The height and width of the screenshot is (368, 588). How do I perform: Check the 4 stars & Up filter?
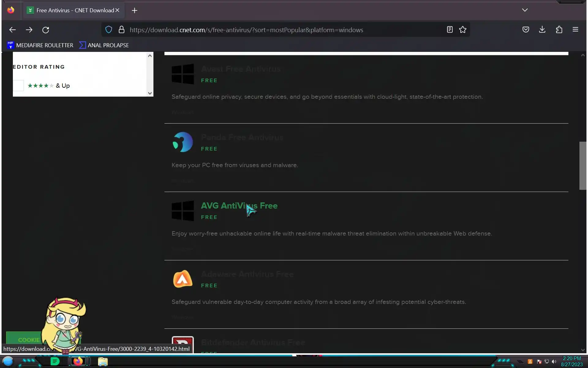18,86
